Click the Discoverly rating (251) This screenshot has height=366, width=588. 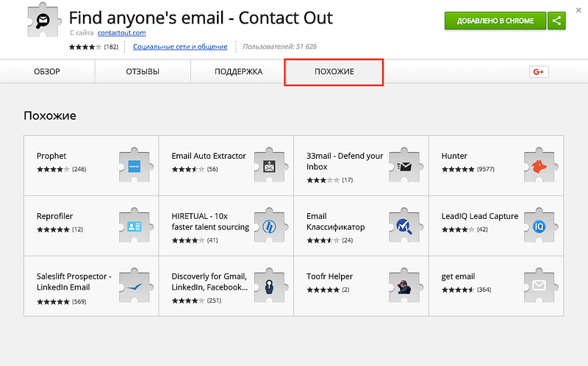[x=196, y=301]
